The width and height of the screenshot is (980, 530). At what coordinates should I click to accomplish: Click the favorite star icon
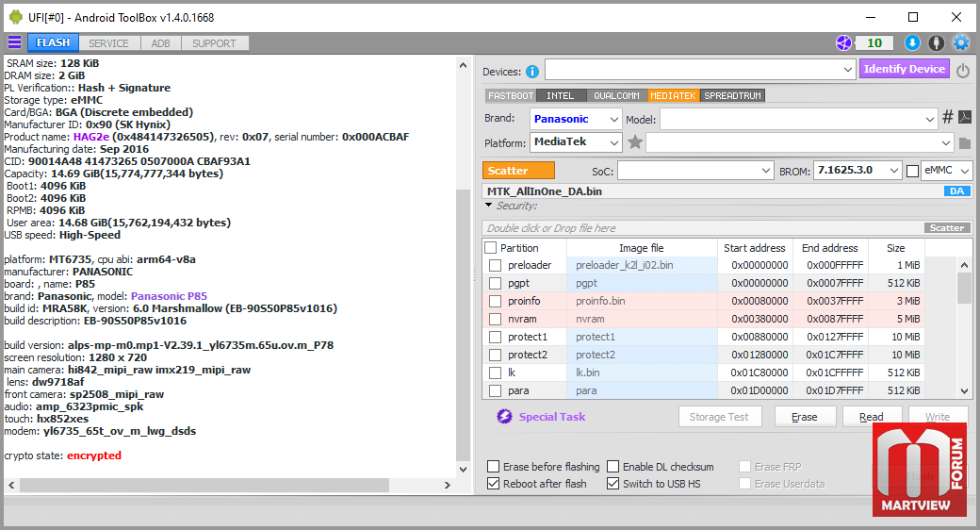tap(635, 142)
